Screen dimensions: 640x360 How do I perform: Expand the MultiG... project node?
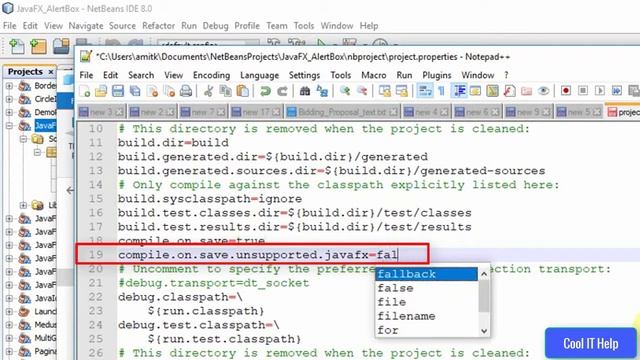(x=9, y=338)
